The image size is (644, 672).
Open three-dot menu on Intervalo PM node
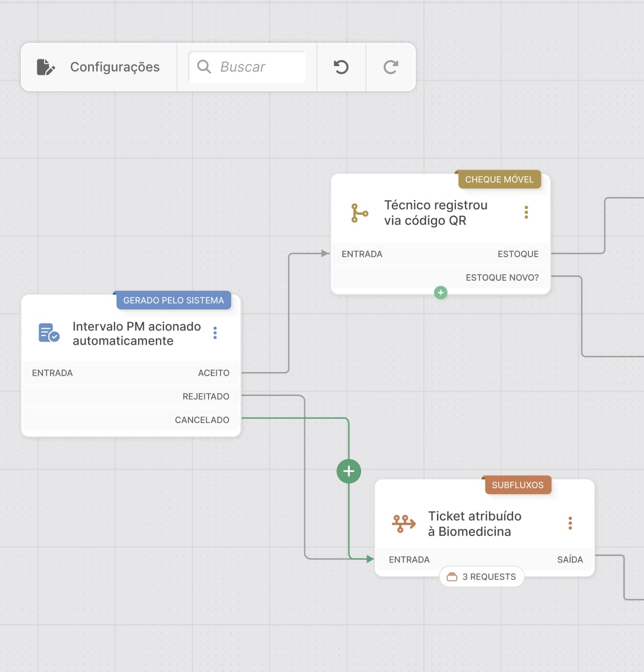click(x=215, y=333)
